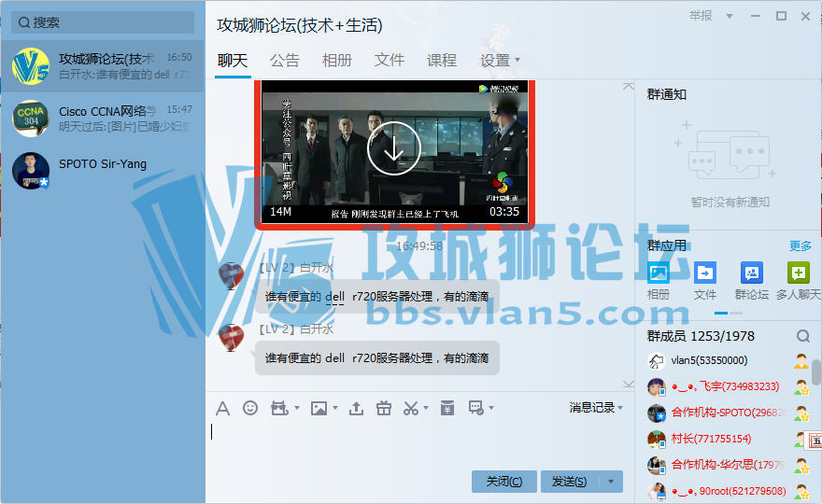
Task: Select member 90root(521279508)
Action: click(729, 491)
